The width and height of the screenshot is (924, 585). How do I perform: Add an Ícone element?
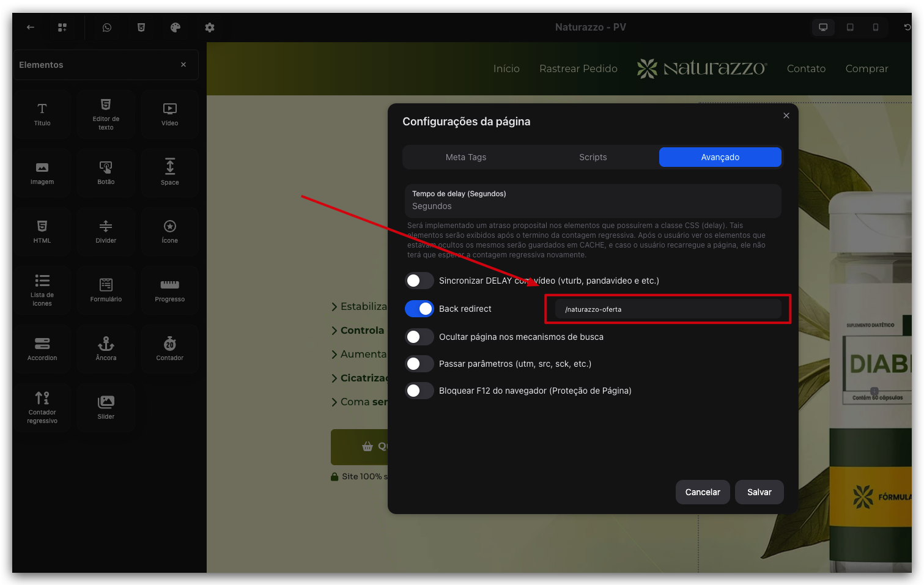(x=170, y=232)
